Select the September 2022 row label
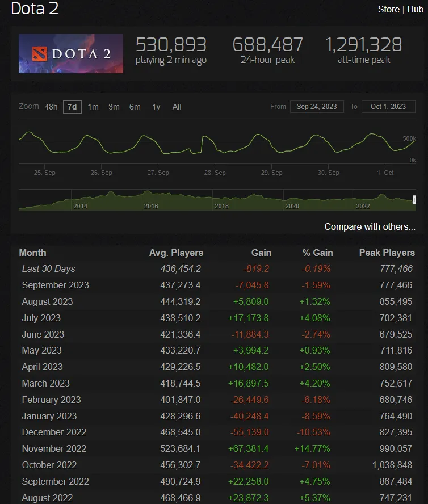This screenshot has width=428, height=504. [x=55, y=481]
